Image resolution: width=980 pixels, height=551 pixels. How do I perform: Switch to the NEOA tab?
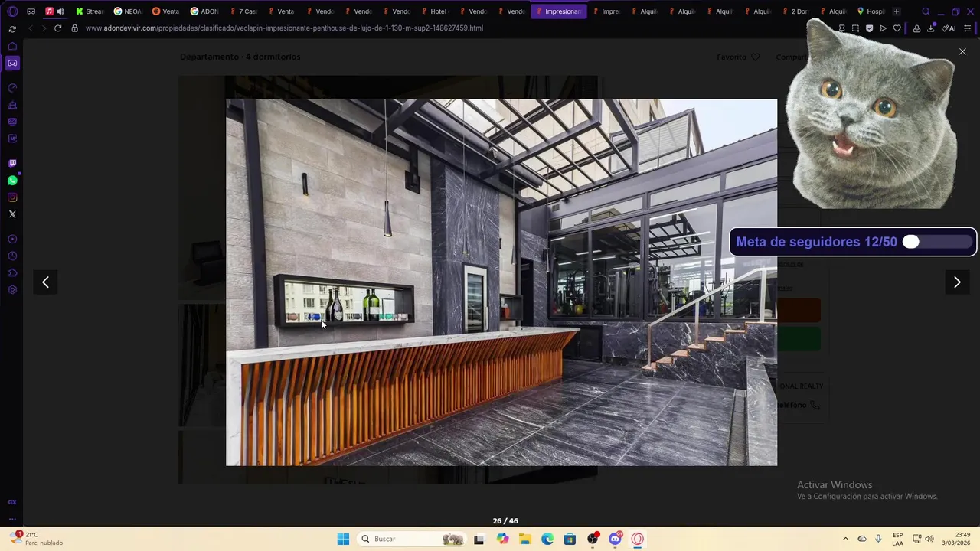pyautogui.click(x=128, y=11)
